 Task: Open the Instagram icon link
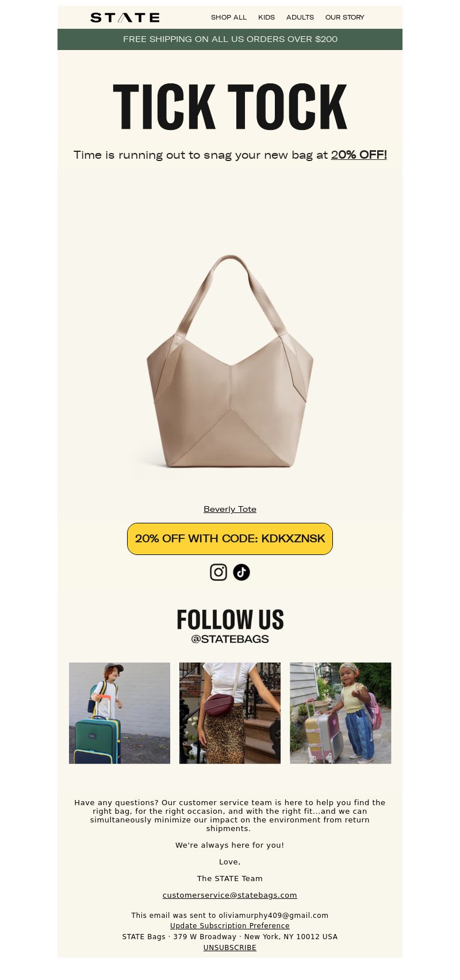pos(218,572)
